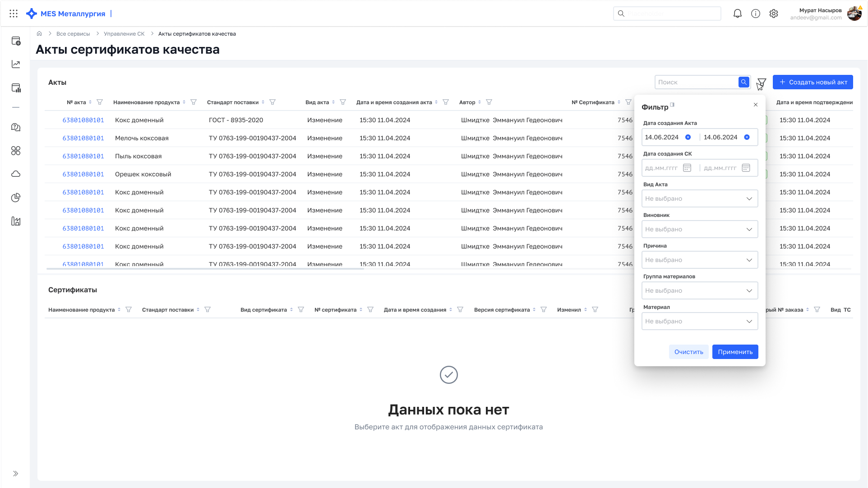Go to Управление СК breadcrumb

click(x=124, y=34)
